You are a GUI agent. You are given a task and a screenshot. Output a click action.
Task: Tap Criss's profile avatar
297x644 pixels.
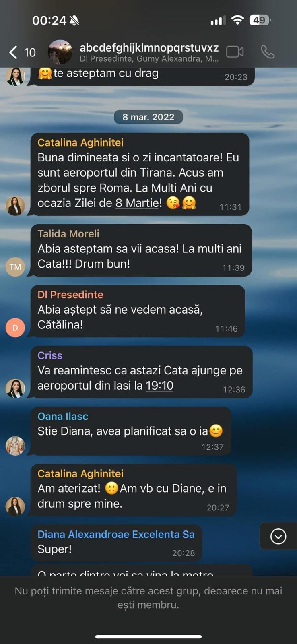[x=15, y=388]
